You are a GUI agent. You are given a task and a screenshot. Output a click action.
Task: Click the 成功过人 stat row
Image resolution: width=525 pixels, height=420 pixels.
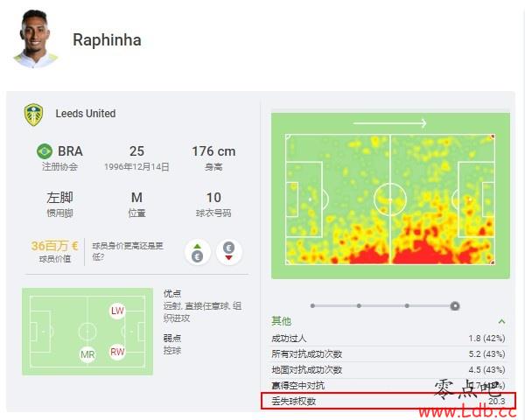tap(388, 339)
